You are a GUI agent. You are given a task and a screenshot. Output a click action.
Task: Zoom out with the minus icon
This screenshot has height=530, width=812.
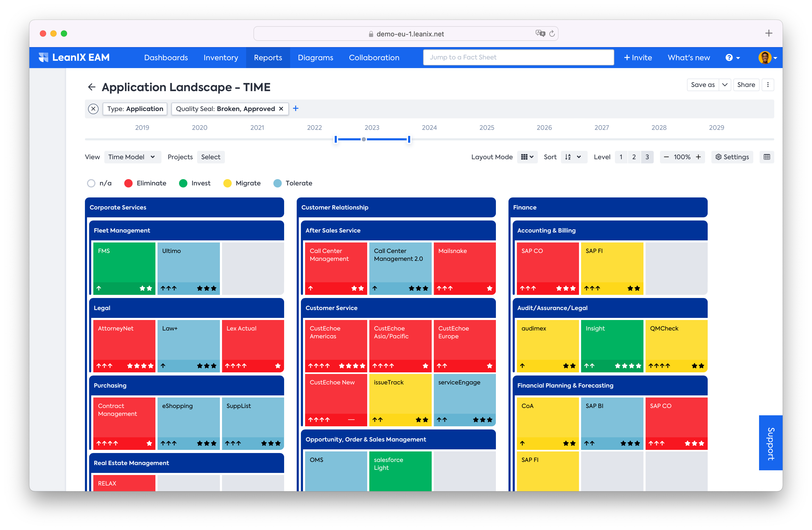pyautogui.click(x=666, y=157)
